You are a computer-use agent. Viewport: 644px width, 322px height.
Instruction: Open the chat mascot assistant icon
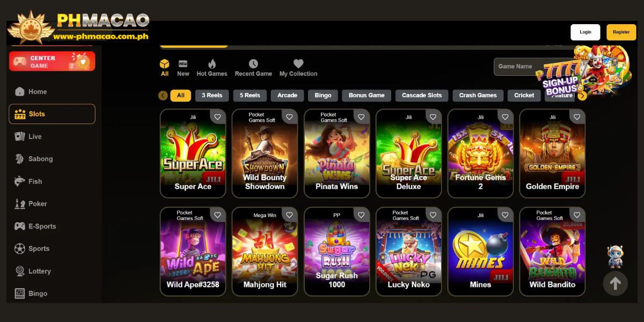pyautogui.click(x=615, y=257)
